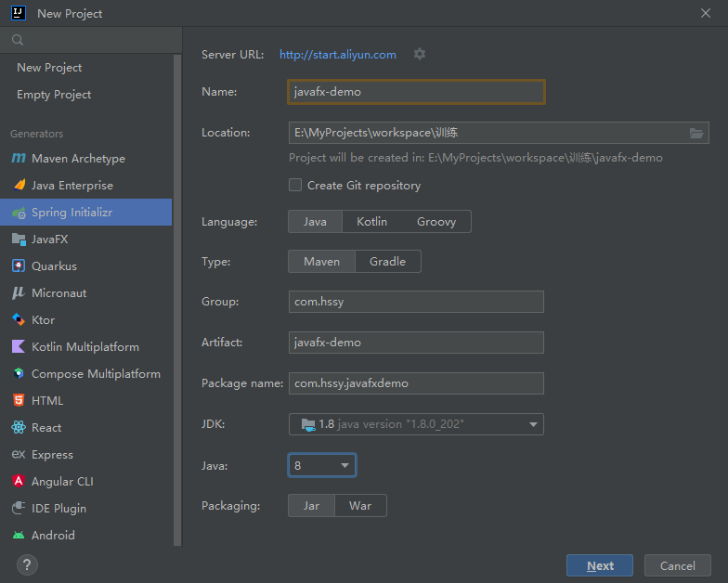Edit the Artifact field
This screenshot has height=583, width=728.
coord(416,343)
